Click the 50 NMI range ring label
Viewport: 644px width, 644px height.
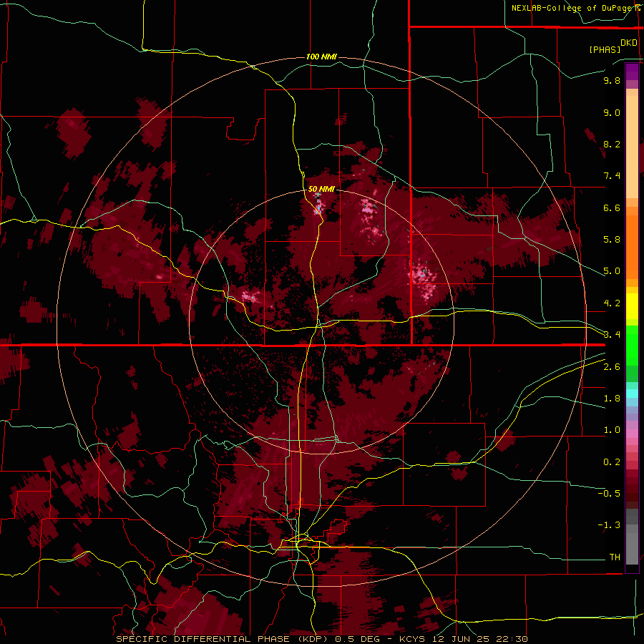coord(321,189)
